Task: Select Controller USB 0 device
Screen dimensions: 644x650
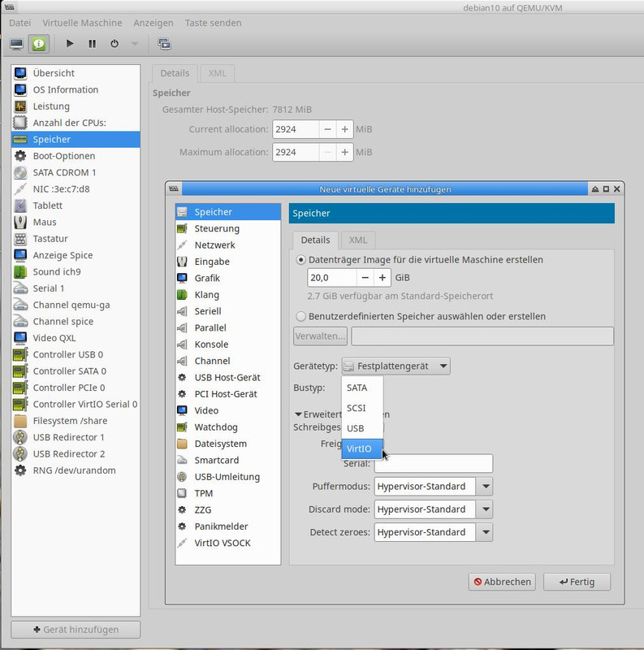Action: (76, 354)
